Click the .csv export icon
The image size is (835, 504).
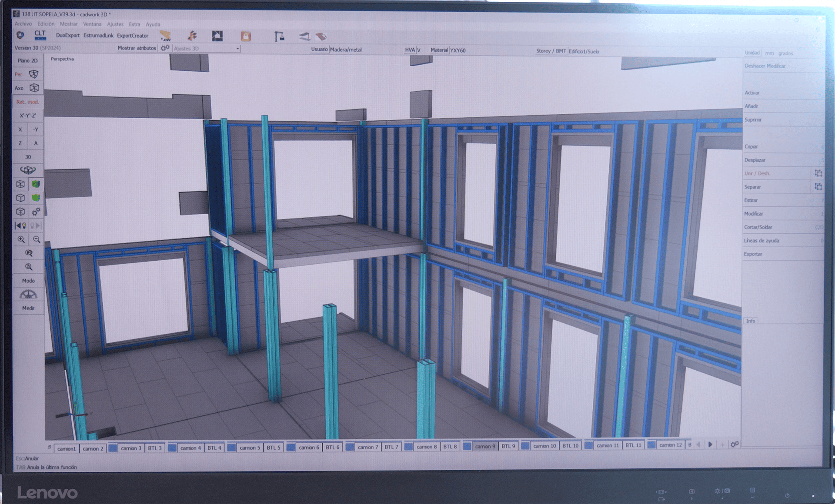(x=165, y=36)
